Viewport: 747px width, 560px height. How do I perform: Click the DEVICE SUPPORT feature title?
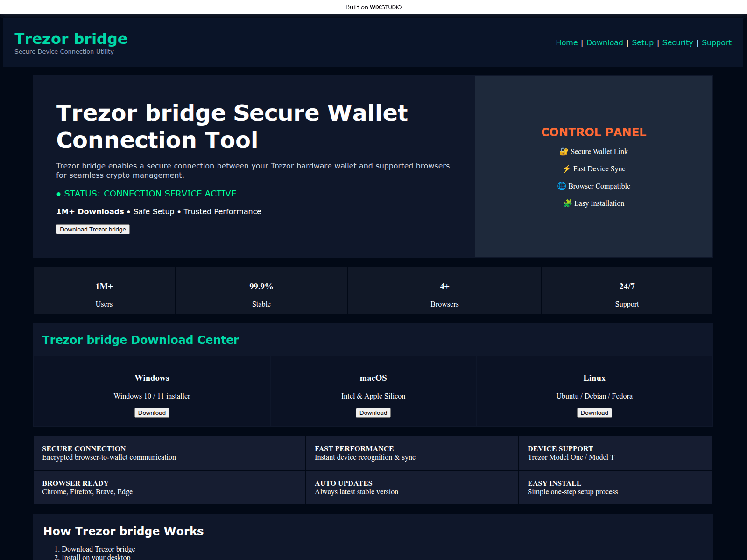coord(560,449)
